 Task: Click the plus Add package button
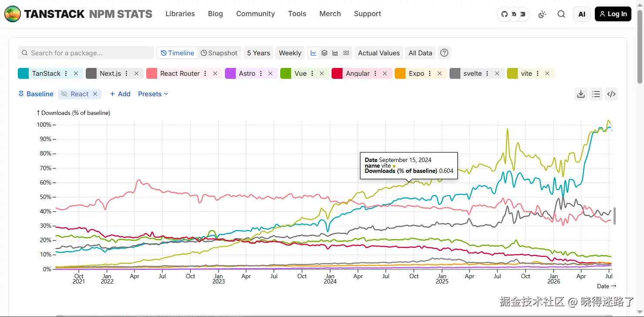click(x=120, y=94)
